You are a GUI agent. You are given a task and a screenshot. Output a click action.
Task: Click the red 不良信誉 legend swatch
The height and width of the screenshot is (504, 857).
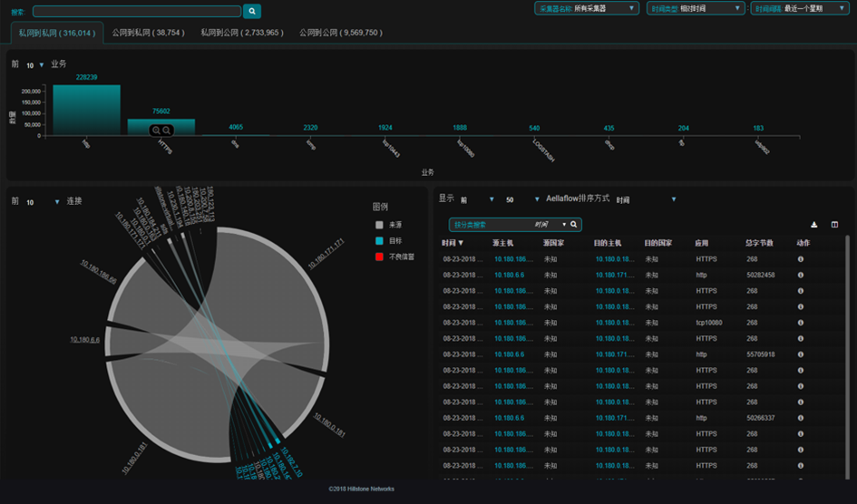tap(379, 257)
